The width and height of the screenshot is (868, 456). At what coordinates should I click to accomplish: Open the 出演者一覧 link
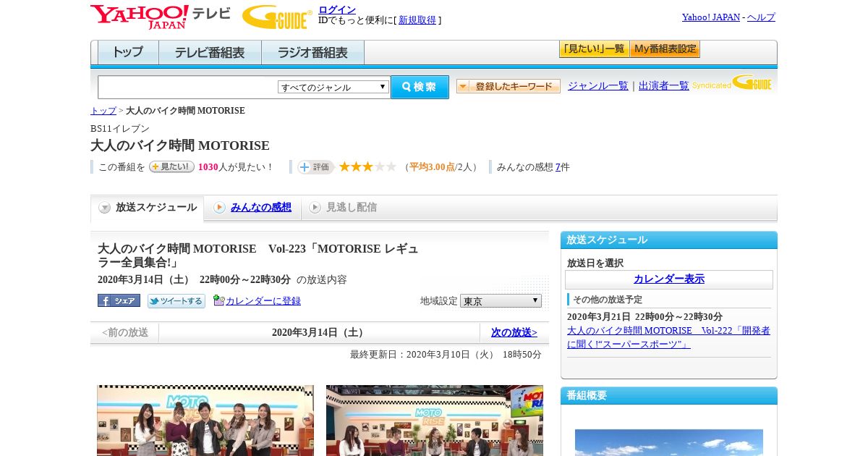point(664,85)
